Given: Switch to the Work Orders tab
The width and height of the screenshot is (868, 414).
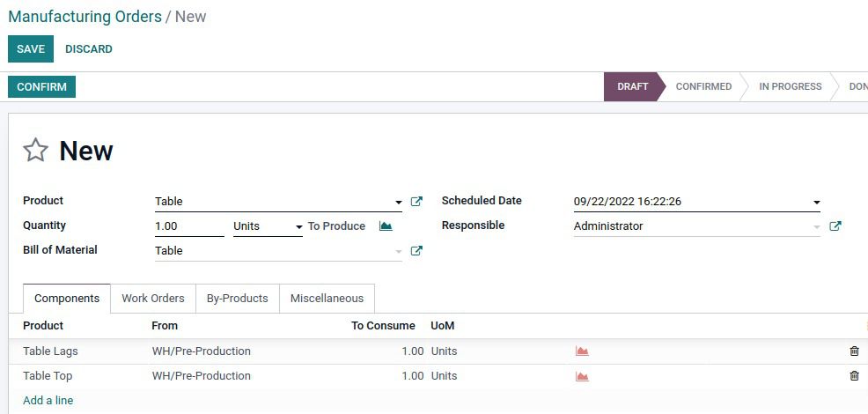Looking at the screenshot, I should tap(152, 299).
